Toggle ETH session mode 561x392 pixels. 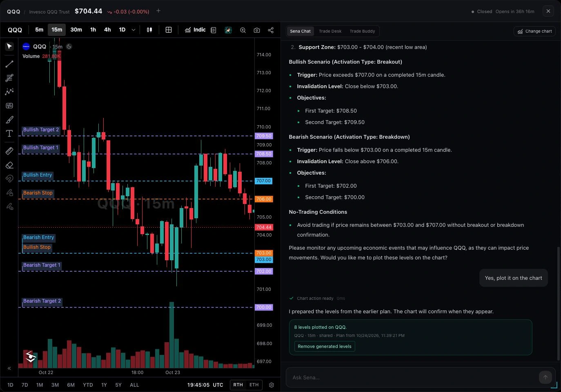[x=254, y=385]
